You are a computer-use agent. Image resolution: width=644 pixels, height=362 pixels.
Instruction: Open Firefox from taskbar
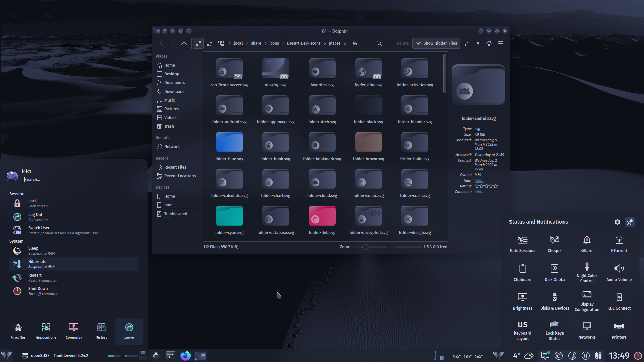[185, 356]
